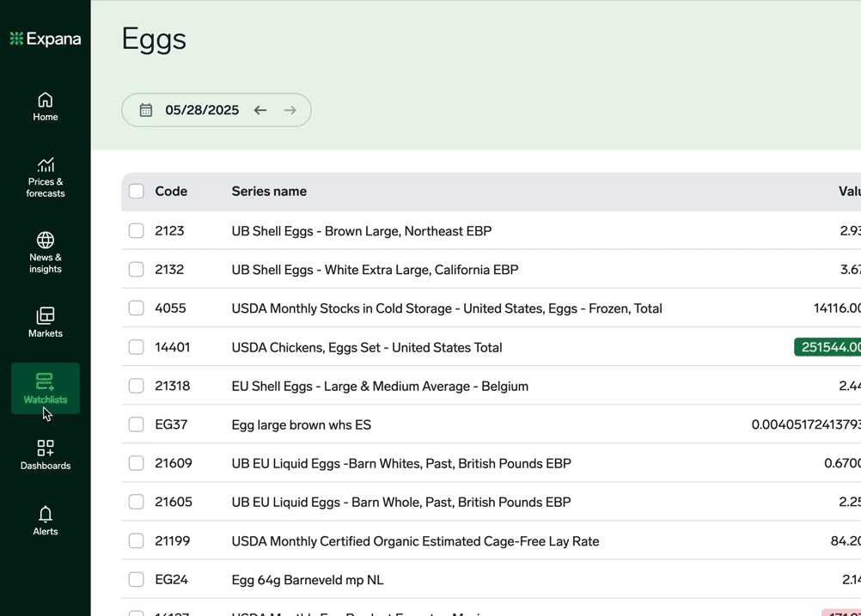The image size is (861, 616).
Task: Open Egg large brown whs ES series
Action: [x=302, y=425]
